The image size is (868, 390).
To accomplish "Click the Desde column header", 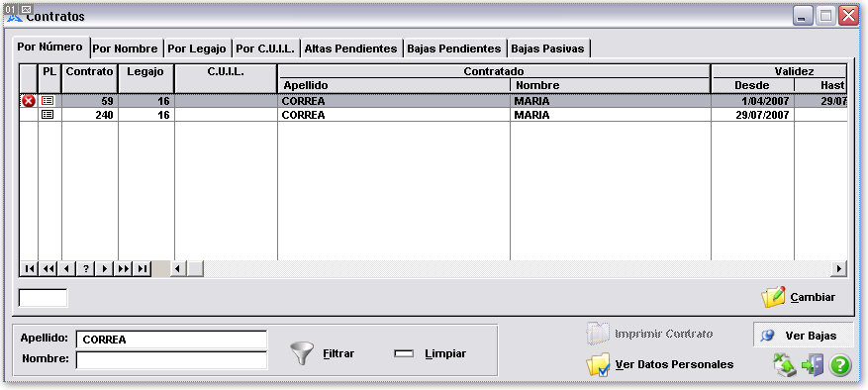I will click(x=752, y=86).
